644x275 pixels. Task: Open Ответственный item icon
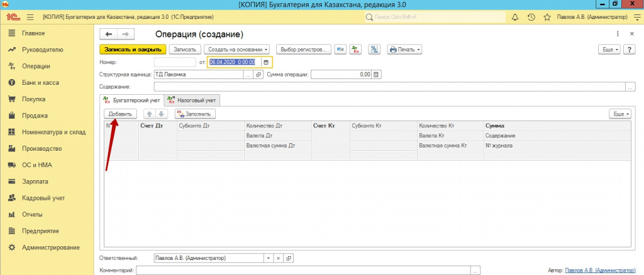[x=288, y=258]
